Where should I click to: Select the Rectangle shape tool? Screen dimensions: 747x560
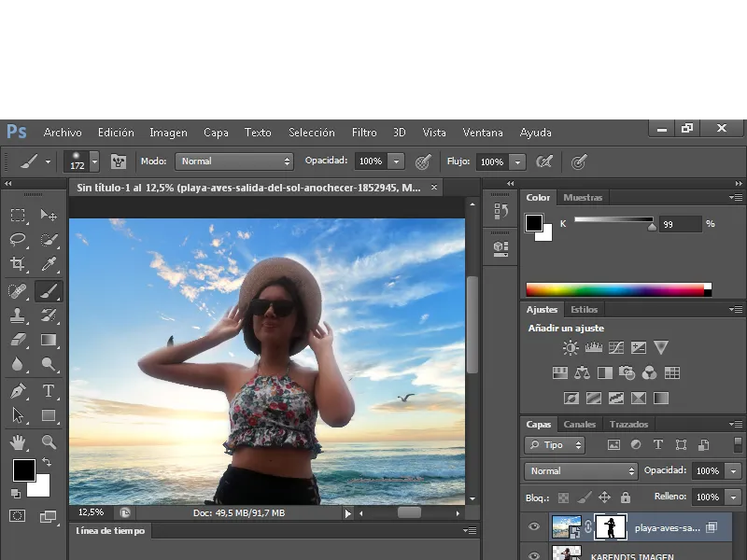[49, 415]
